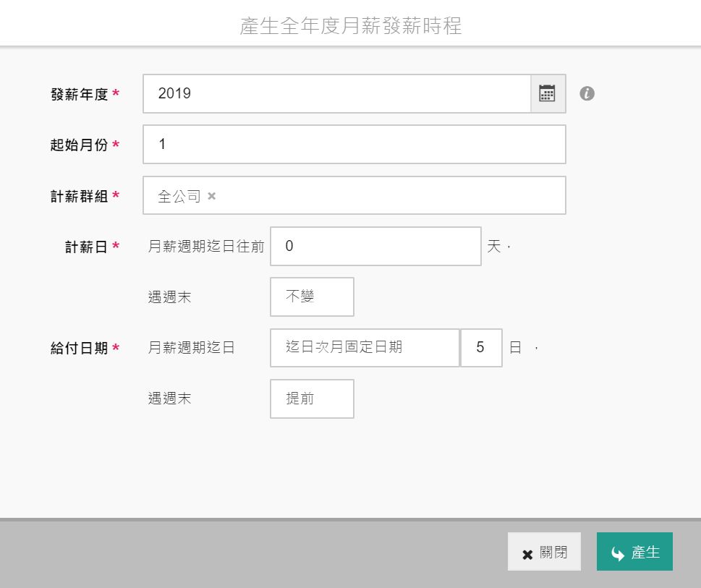Click the 給付日期 day input showing 5
The width and height of the screenshot is (701, 588).
(481, 348)
